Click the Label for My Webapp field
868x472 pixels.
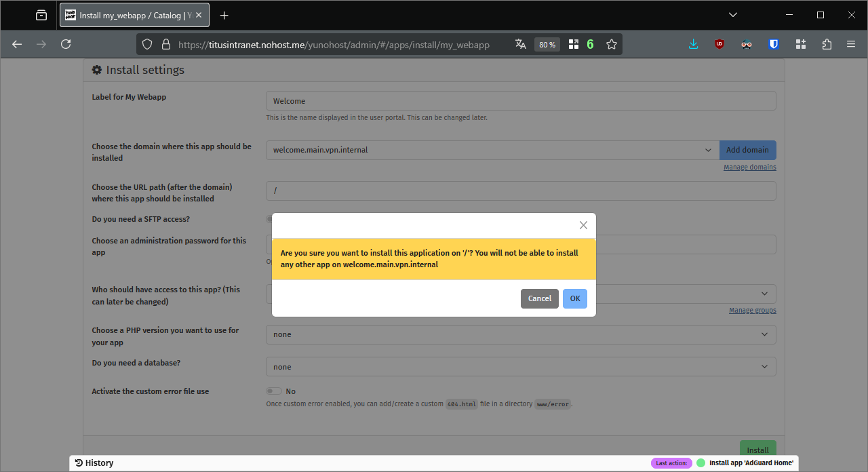pos(520,101)
